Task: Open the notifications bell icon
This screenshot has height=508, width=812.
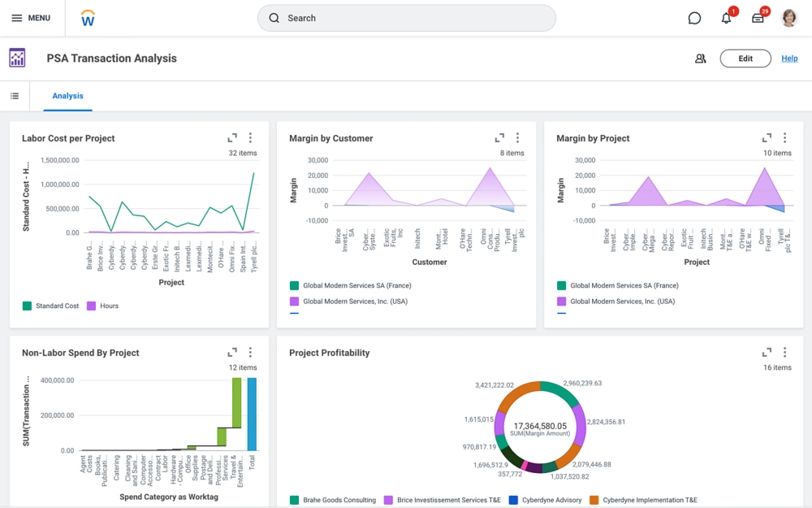Action: tap(726, 18)
